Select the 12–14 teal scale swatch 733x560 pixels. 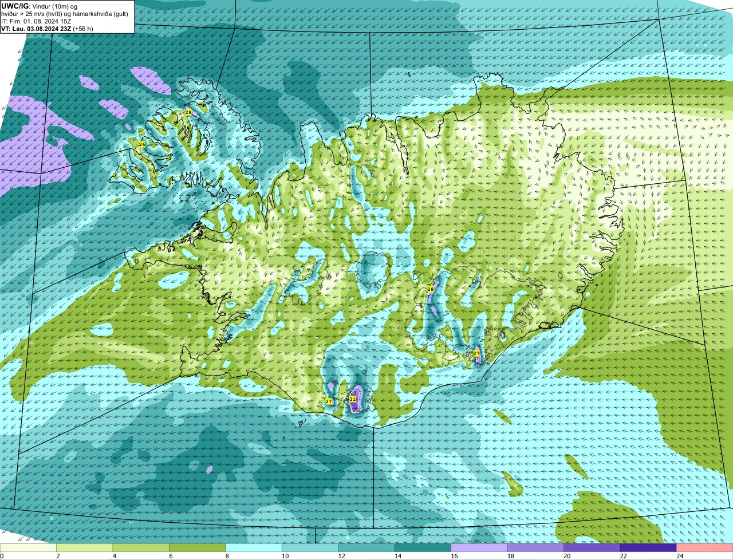366,547
